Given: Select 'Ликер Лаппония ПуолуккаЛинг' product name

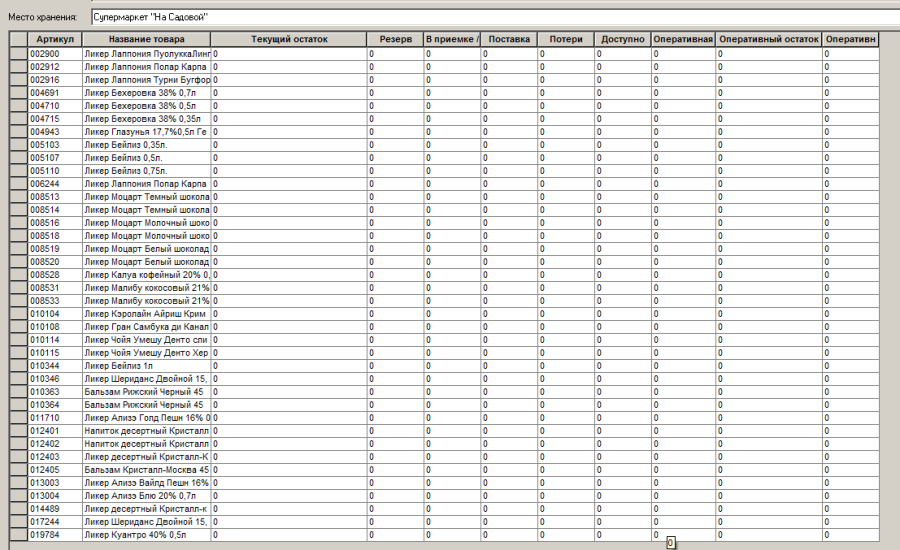Looking at the screenshot, I should tap(146, 54).
